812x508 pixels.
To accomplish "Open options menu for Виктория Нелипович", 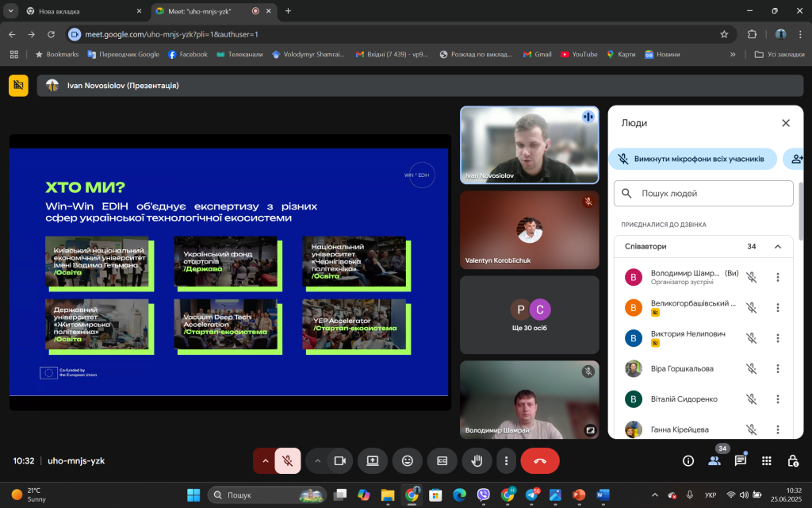I will [777, 338].
